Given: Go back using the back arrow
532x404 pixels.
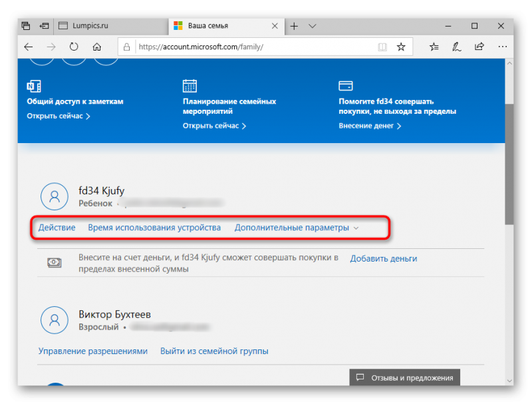Looking at the screenshot, I should click(x=29, y=47).
